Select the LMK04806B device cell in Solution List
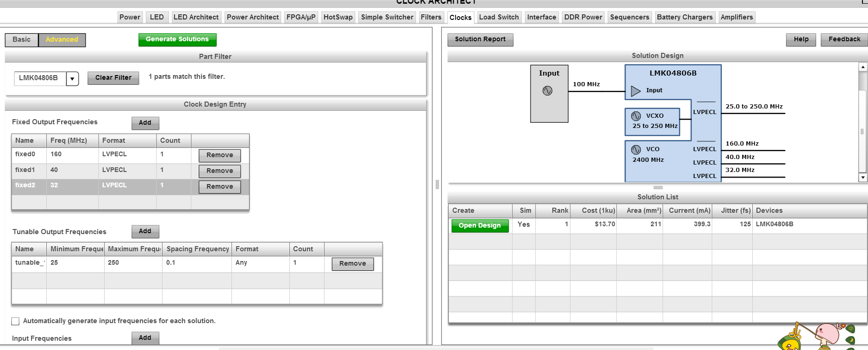 click(810, 225)
